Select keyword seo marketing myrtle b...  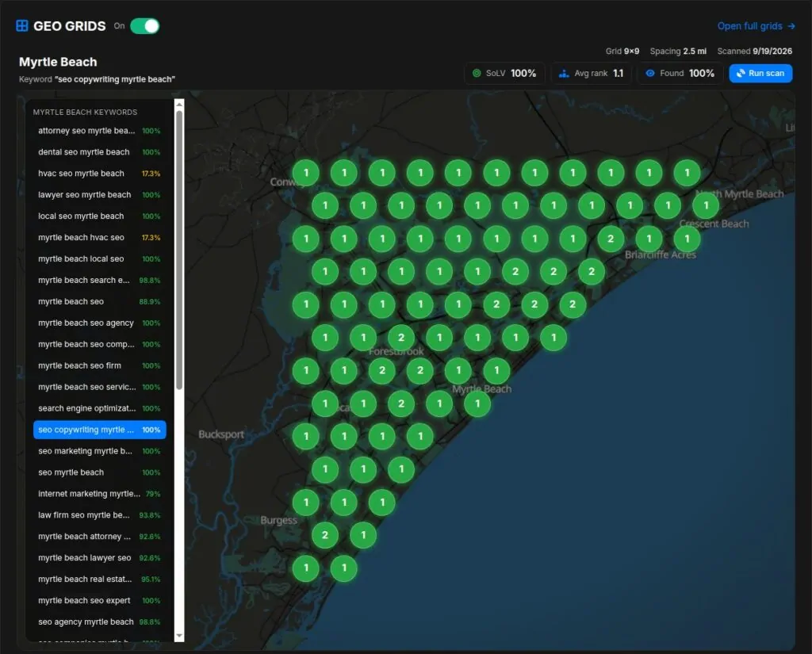coord(99,451)
